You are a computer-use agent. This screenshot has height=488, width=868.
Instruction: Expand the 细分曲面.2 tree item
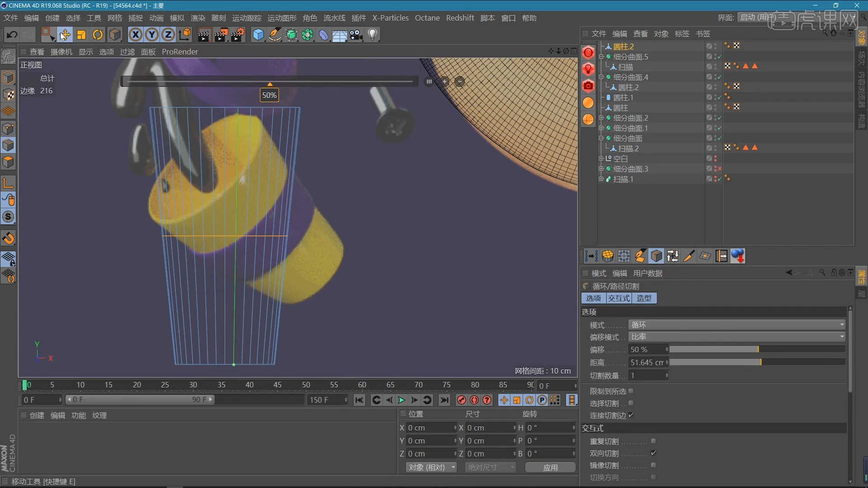coord(601,118)
